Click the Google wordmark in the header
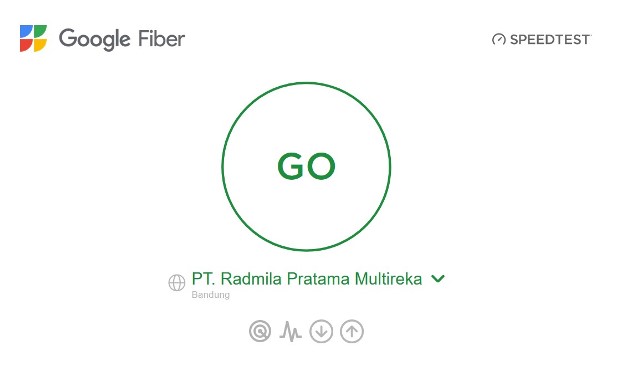640x373 pixels. (x=95, y=40)
